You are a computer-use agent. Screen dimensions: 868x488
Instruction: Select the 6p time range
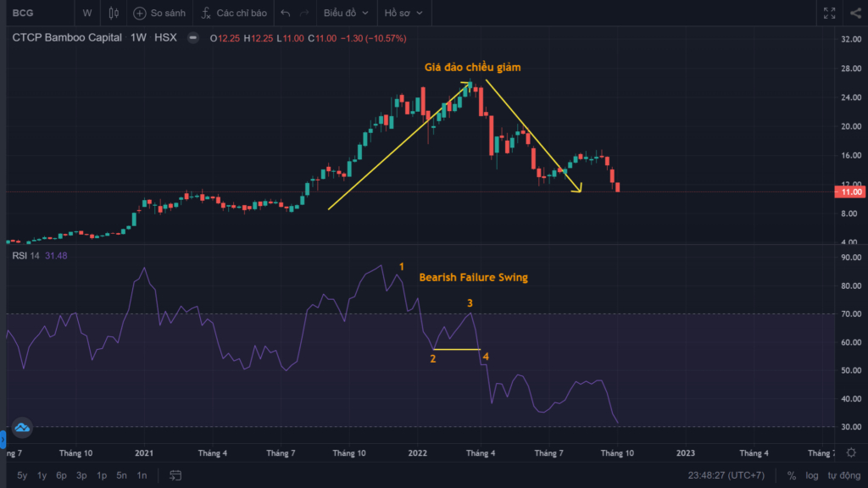61,475
